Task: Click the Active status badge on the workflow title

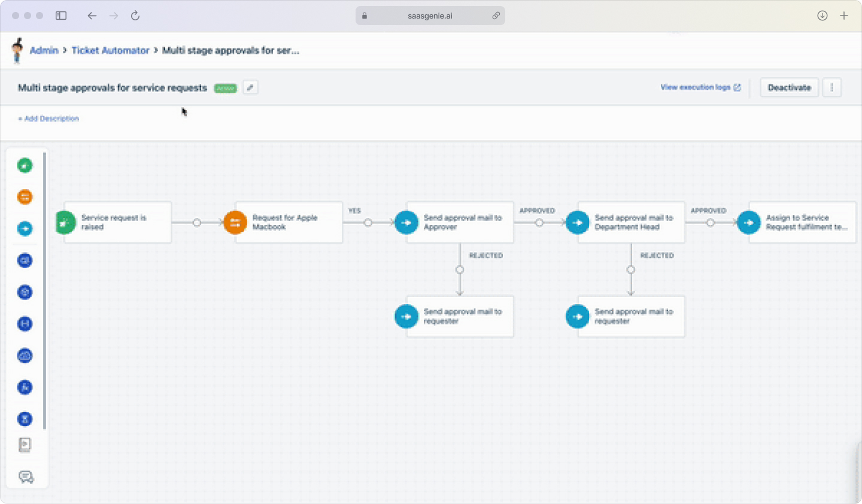Action: [225, 87]
